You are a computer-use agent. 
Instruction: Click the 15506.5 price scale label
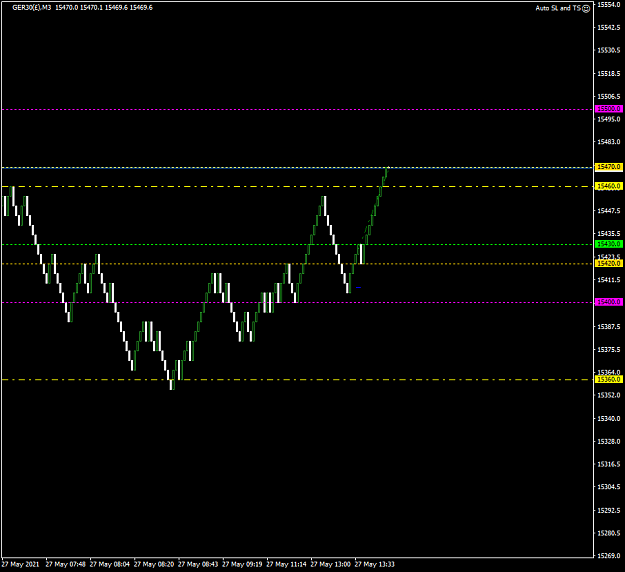coord(609,97)
